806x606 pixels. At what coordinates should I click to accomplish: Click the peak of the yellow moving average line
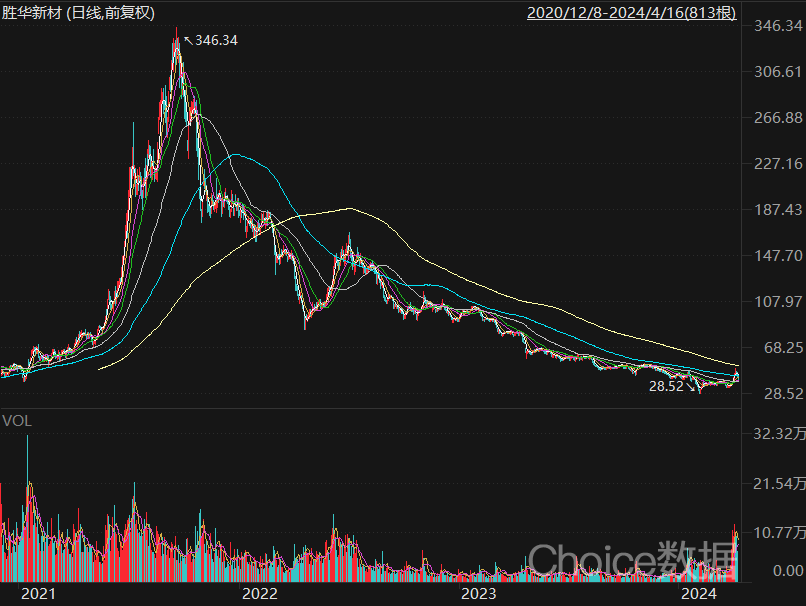[x=349, y=208]
